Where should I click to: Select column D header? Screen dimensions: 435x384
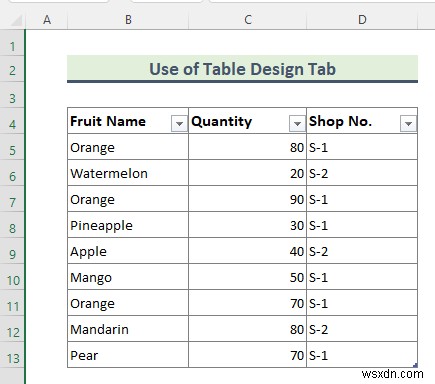coord(362,20)
